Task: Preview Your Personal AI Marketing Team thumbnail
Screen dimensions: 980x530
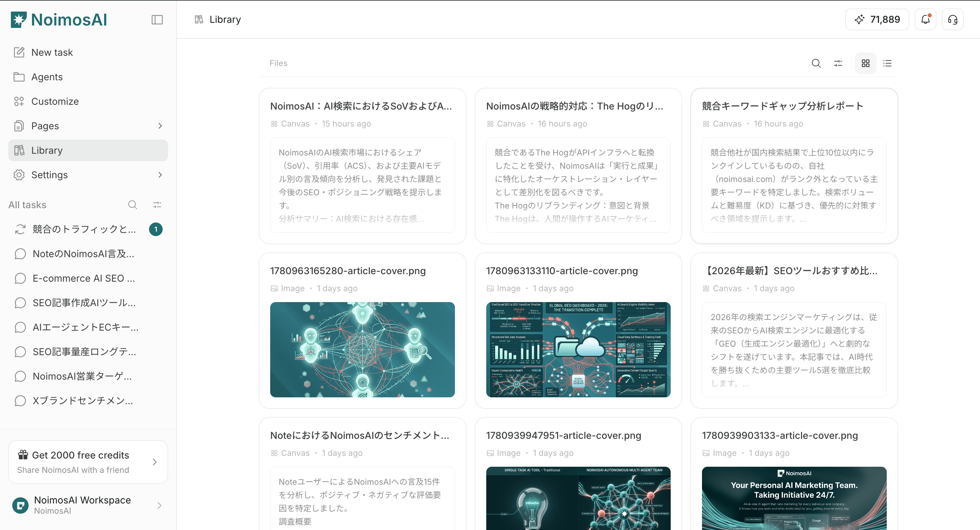Action: tap(794, 498)
